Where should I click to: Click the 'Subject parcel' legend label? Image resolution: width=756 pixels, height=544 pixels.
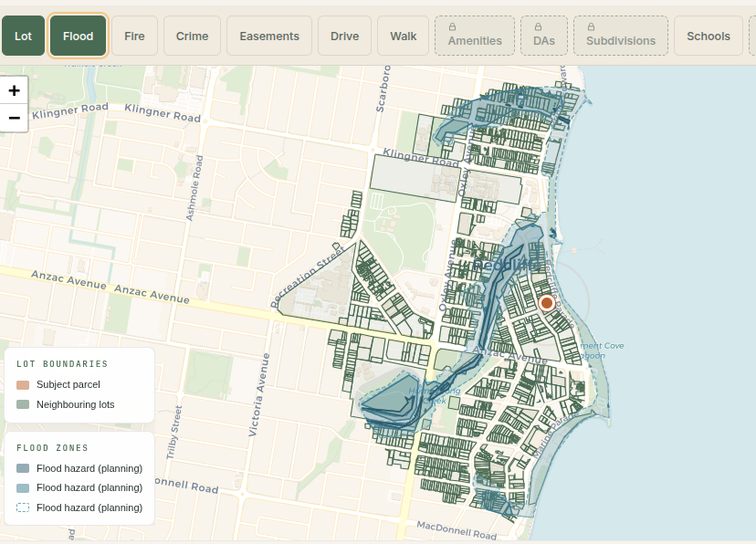coord(68,384)
